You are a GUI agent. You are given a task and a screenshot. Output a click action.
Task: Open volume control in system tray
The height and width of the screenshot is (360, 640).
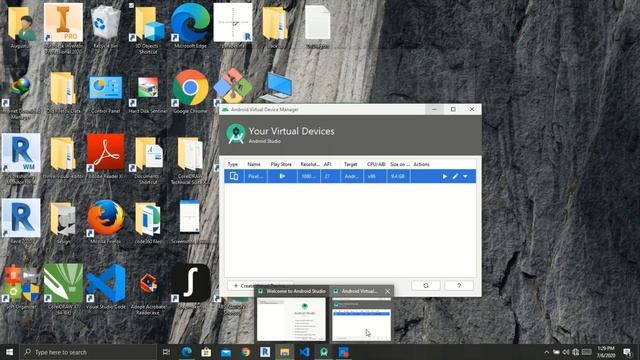(566, 352)
